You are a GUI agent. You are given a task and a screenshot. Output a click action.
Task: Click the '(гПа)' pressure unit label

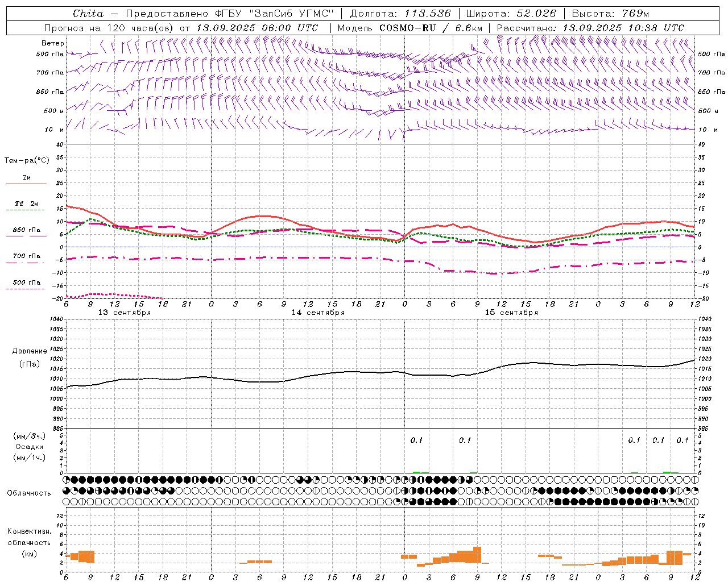click(x=30, y=364)
